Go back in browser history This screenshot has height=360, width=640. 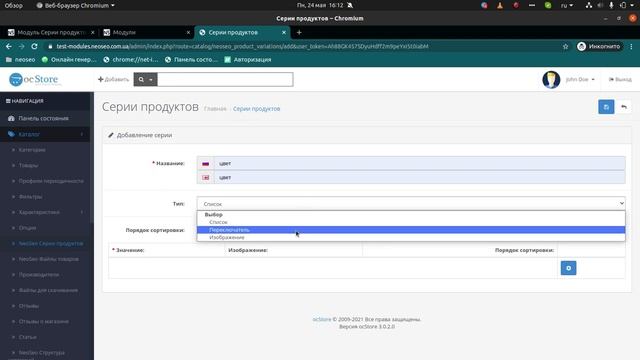pyautogui.click(x=9, y=47)
